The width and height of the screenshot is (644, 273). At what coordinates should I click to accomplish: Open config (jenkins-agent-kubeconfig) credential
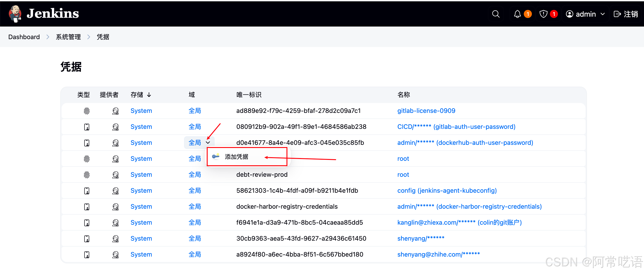click(447, 191)
